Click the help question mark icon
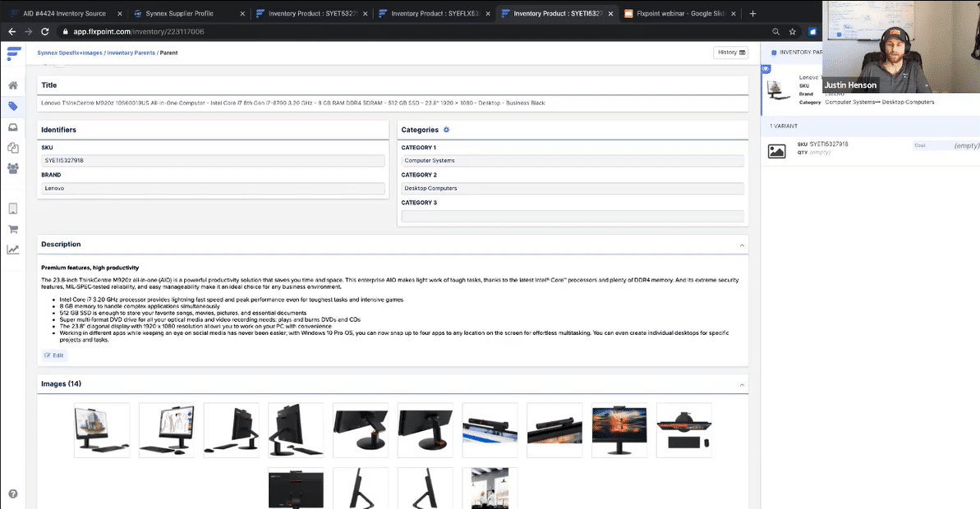This screenshot has width=980, height=509. coord(12,494)
